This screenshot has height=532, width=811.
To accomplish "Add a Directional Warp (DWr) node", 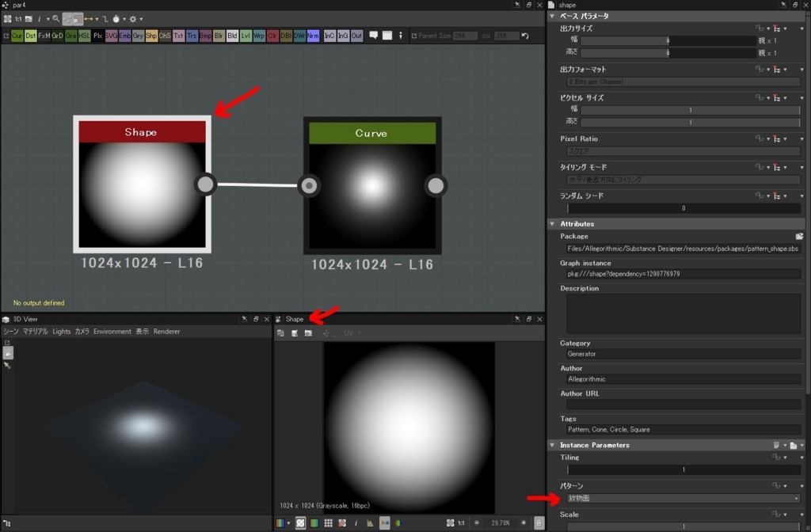I will point(299,36).
